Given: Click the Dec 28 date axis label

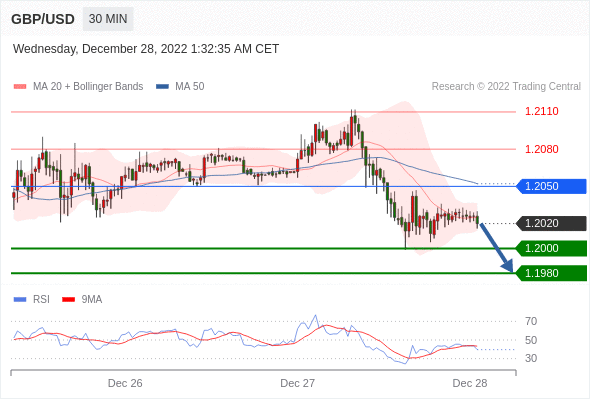Looking at the screenshot, I should [470, 383].
